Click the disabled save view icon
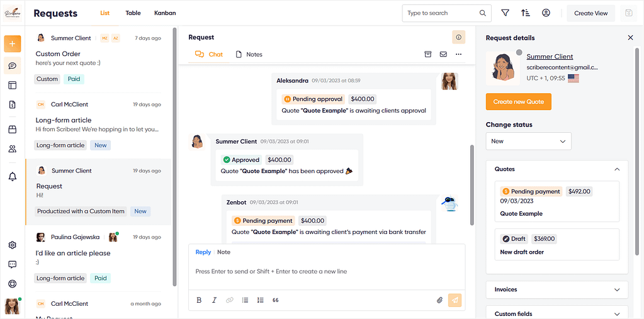This screenshot has width=644, height=319. coord(628,13)
